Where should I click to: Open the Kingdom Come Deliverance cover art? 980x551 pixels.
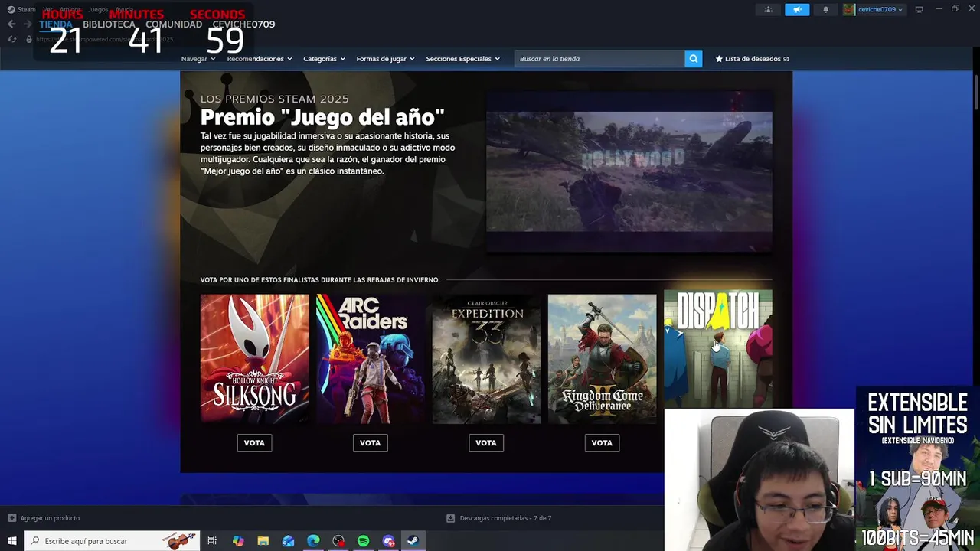point(602,359)
